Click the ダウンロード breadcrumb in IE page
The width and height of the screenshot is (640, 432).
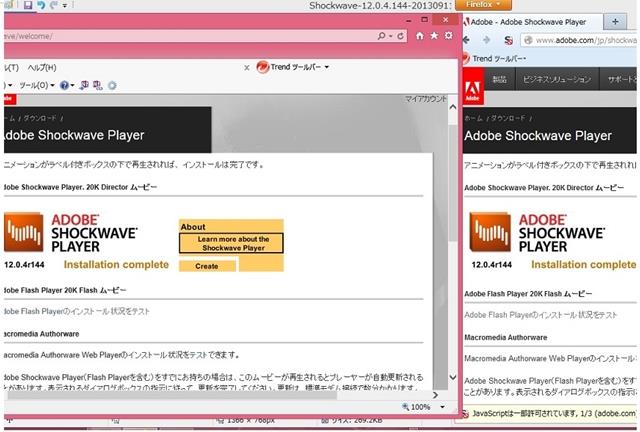pyautogui.click(x=39, y=118)
